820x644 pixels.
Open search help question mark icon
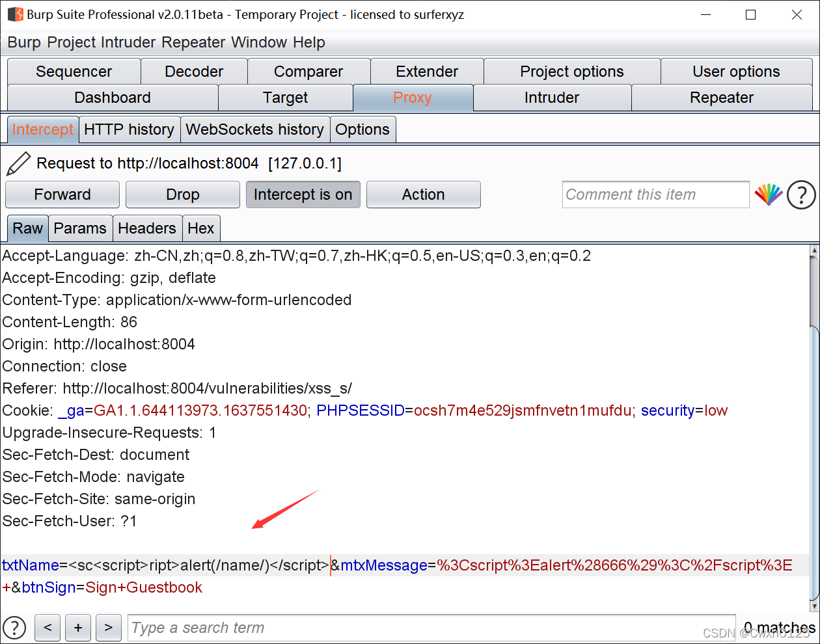click(14, 628)
